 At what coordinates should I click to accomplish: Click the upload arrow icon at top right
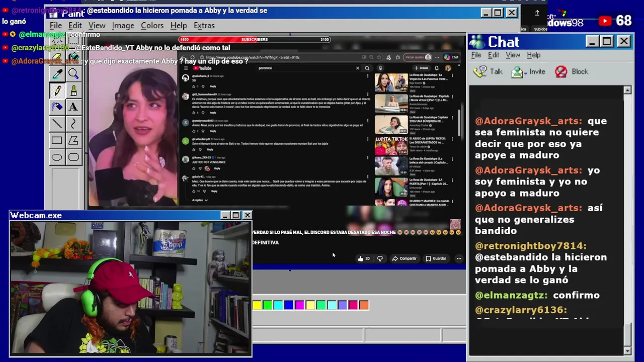[x=537, y=13]
